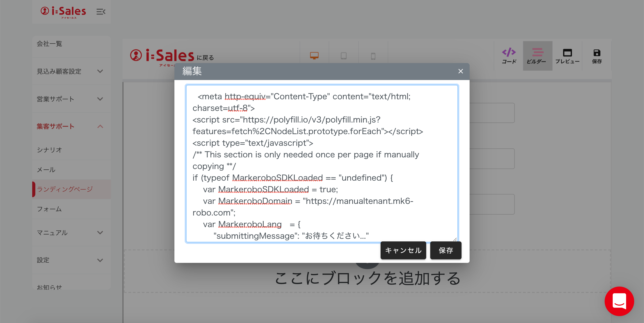Switch to desktop view icon
Screen dimensions: 644x323
(314, 55)
